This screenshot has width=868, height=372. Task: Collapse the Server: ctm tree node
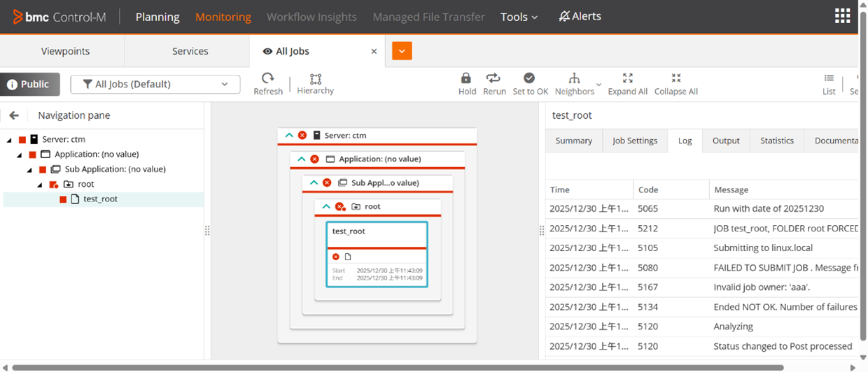[x=9, y=140]
